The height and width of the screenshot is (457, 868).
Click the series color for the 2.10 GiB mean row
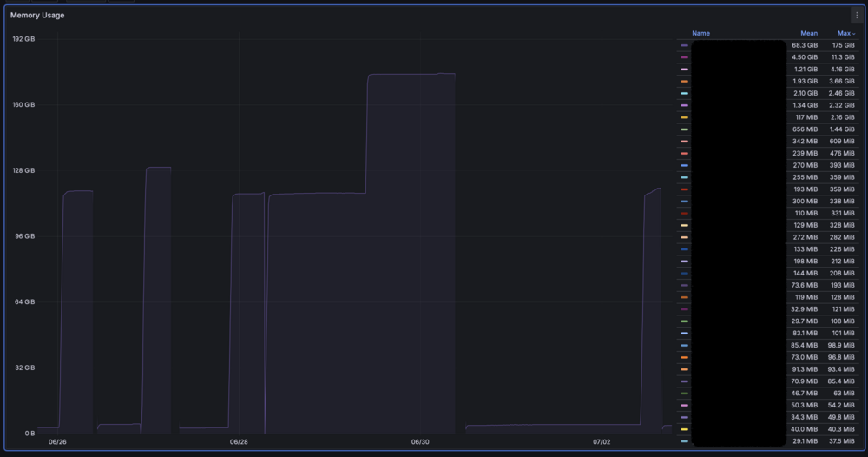(685, 94)
